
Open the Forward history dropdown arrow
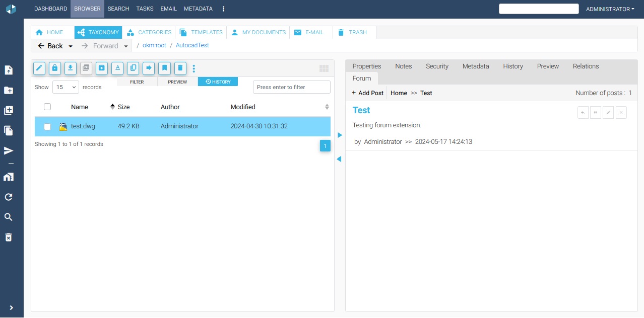tap(126, 46)
